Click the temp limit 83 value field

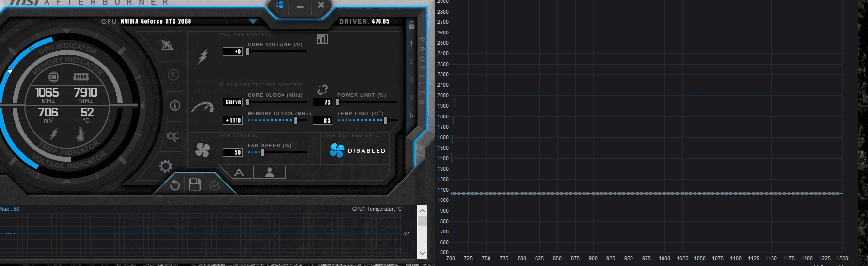(322, 120)
